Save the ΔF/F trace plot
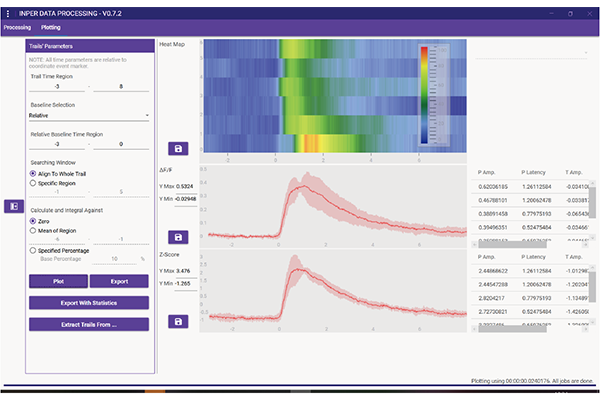Viewport: 600px width, 400px height. pyautogui.click(x=178, y=237)
